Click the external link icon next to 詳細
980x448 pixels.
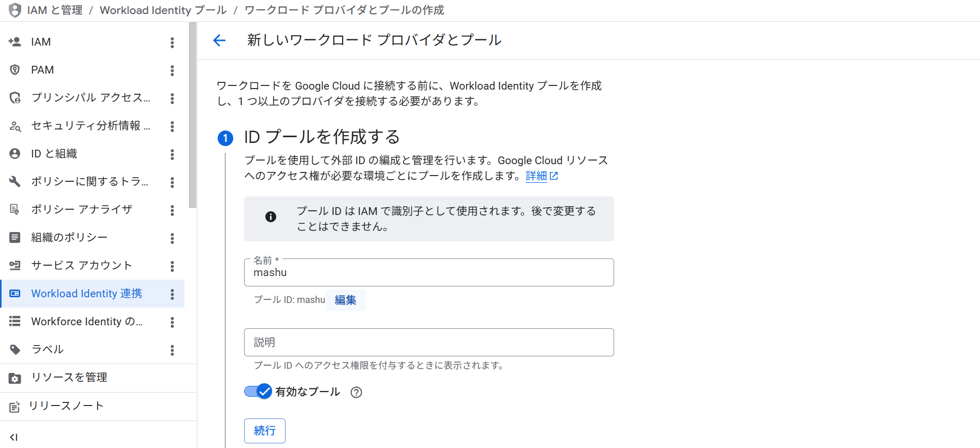click(554, 176)
